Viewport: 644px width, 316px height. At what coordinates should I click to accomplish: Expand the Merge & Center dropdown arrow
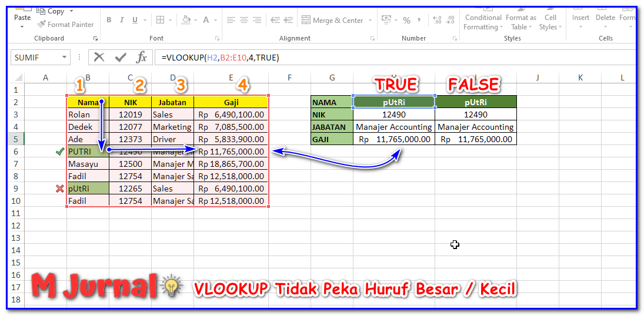pos(371,21)
